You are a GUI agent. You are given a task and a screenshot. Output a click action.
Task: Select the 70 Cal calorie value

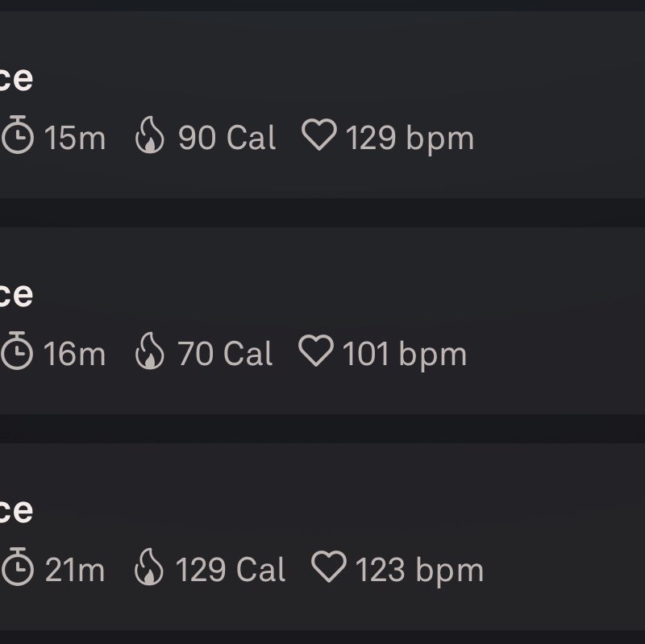225,354
